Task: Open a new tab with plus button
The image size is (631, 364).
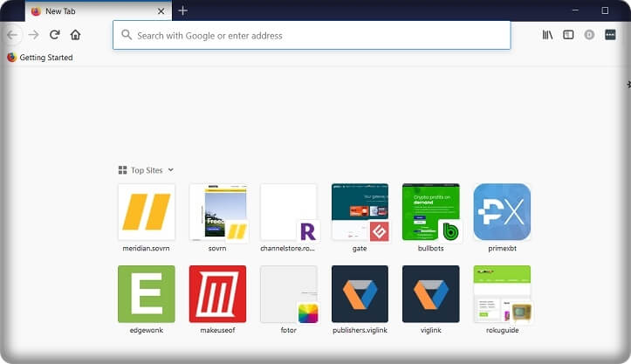Action: pos(182,10)
